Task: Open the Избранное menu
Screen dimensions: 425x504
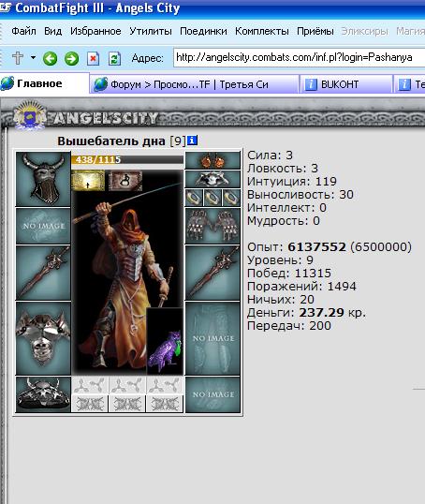Action: click(x=95, y=31)
